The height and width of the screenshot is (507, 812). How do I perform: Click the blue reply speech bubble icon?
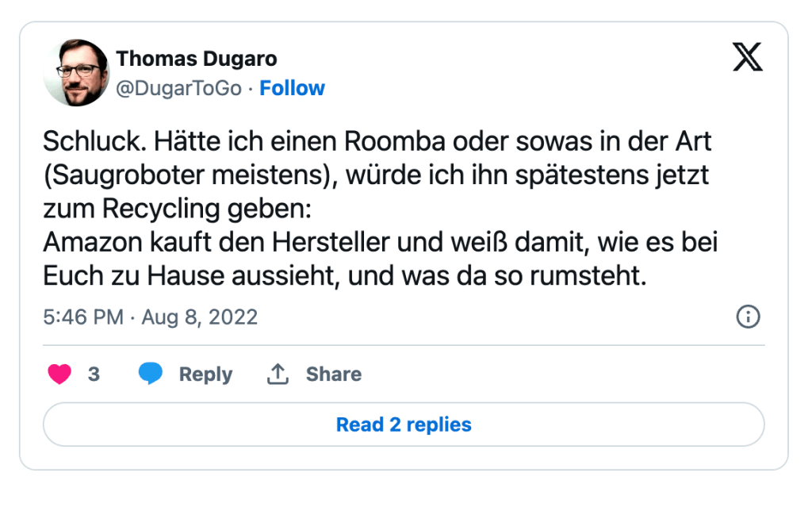[x=151, y=374]
